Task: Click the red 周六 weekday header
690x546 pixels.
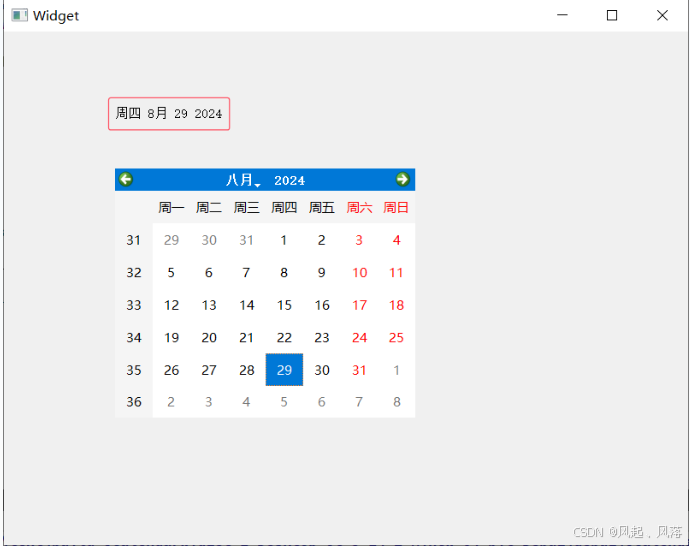Action: [359, 207]
